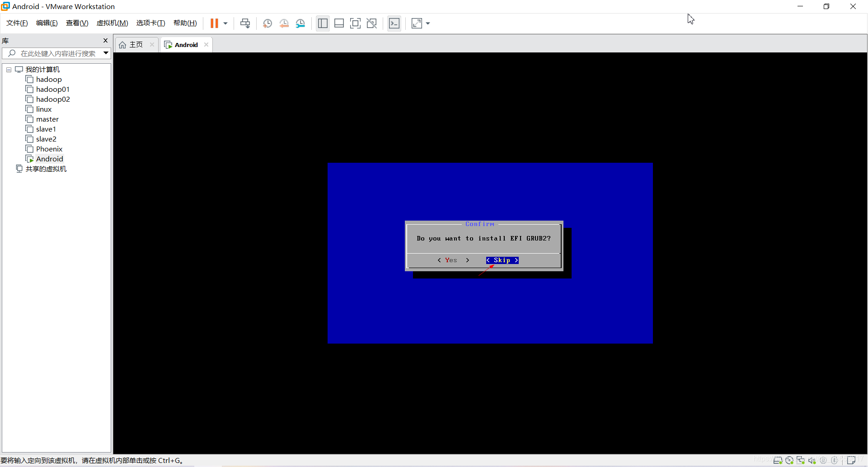Select the Android virtual machine
This screenshot has width=868, height=467.
(x=50, y=159)
